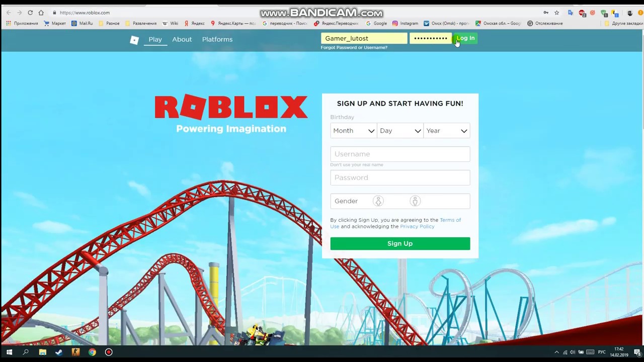Expand the birthday Day dropdown
This screenshot has width=644, height=362.
[x=400, y=131]
